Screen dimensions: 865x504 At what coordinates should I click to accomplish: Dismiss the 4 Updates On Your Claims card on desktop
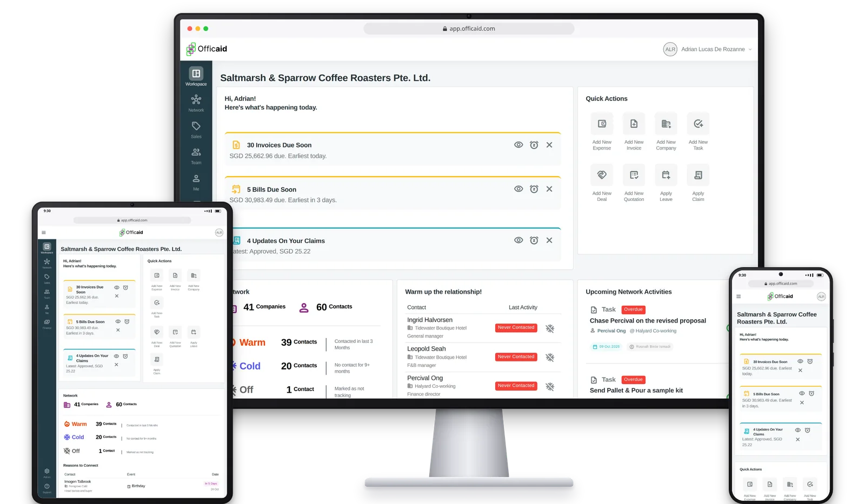(x=549, y=240)
